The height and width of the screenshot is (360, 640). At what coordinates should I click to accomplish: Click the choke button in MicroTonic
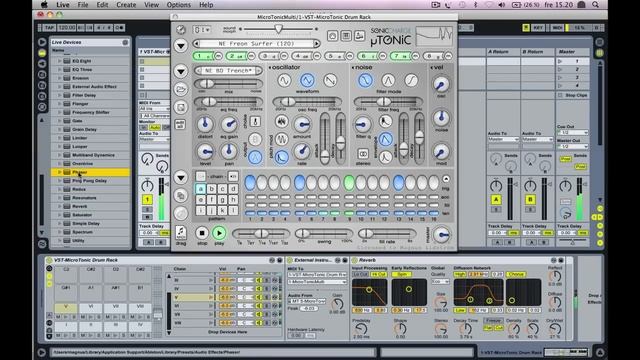coord(255,121)
